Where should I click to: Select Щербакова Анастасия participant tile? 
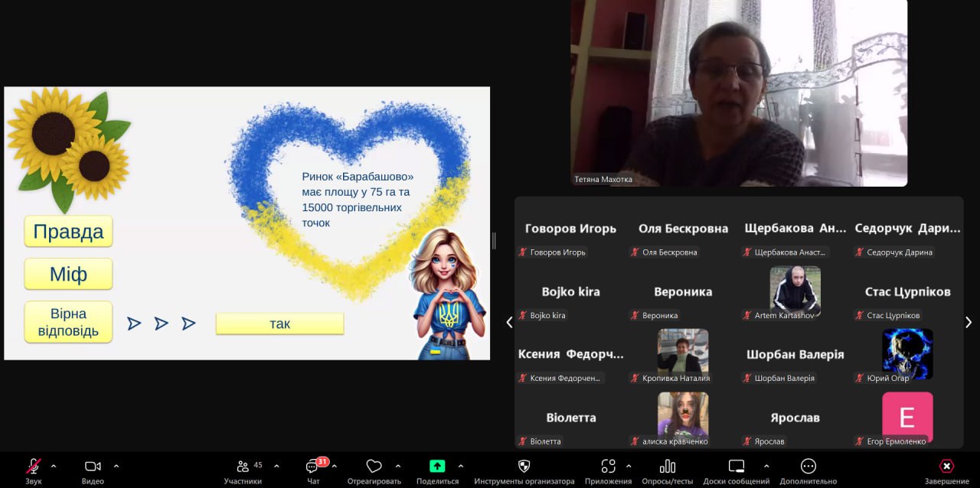pyautogui.click(x=795, y=229)
